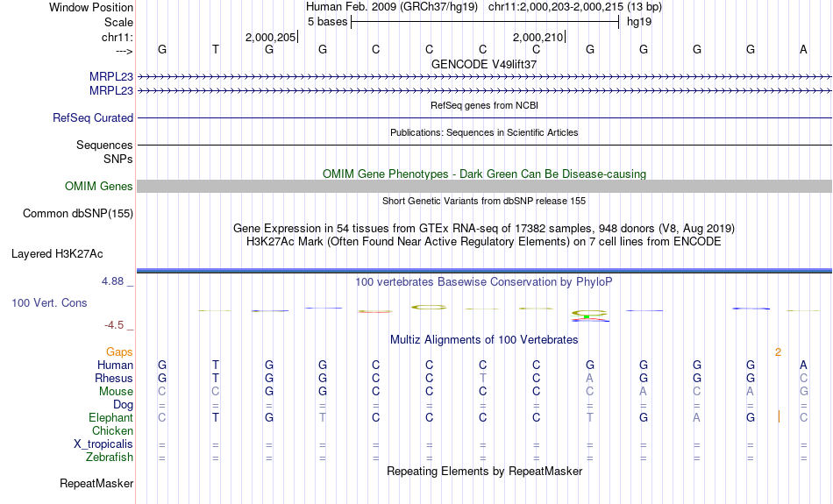Click Repeating Elements by RepeatMasker title
This screenshot has height=504, width=833.
[x=484, y=471]
